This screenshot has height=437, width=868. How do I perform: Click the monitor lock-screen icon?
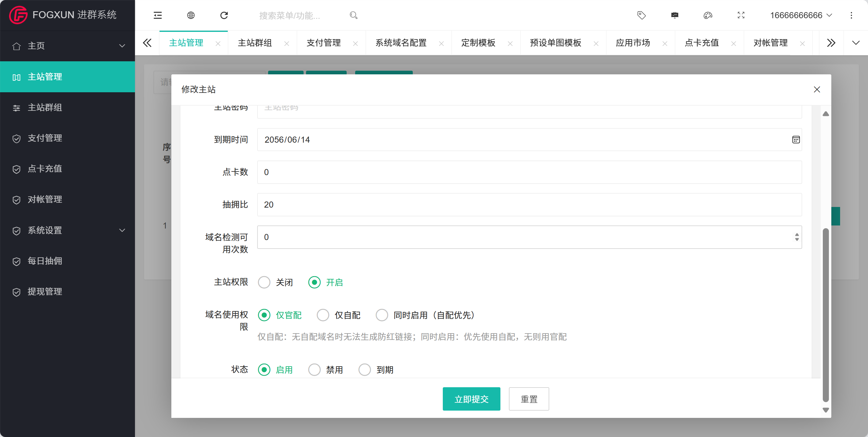tap(675, 15)
